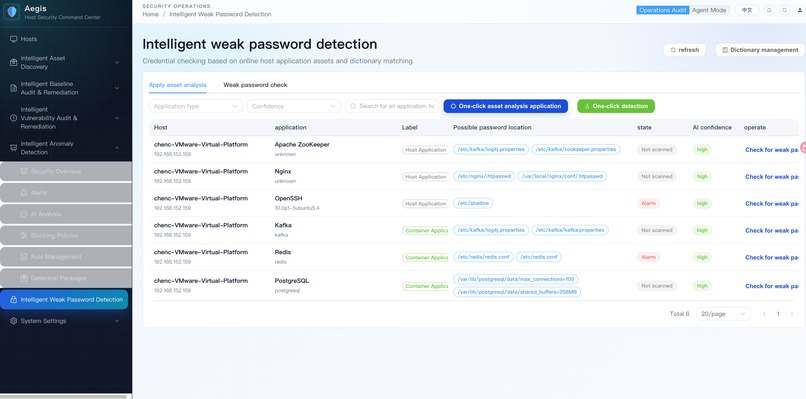Click the application search input field
This screenshot has height=399, width=806.
click(x=392, y=106)
